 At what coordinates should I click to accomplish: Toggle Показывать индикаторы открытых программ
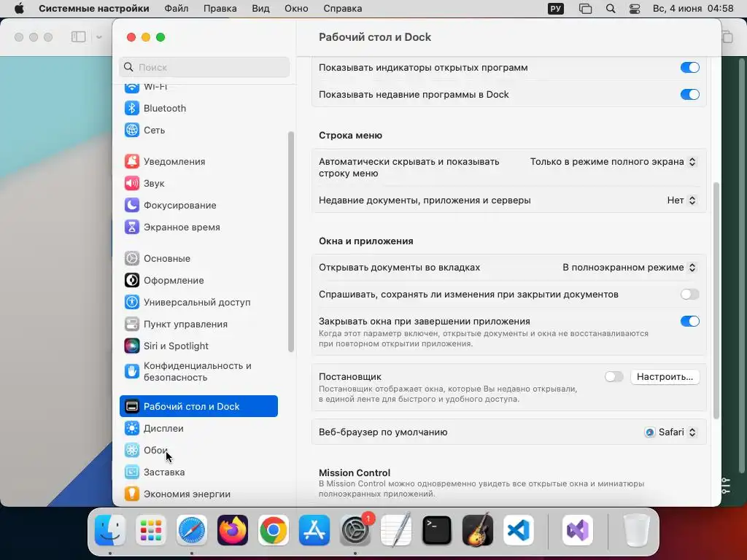click(689, 68)
